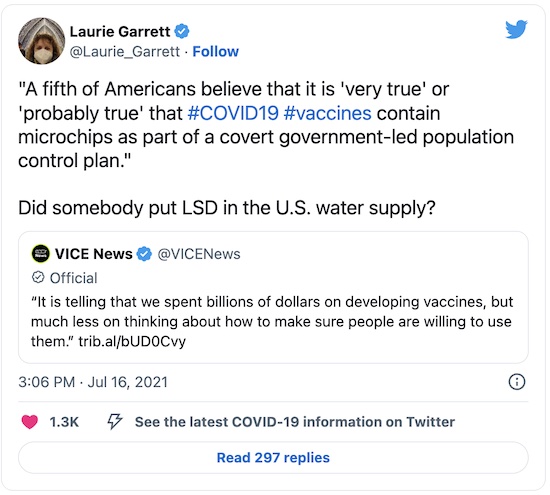Open the quoted VICE News tweet text
The image size is (550, 495).
click(x=272, y=321)
